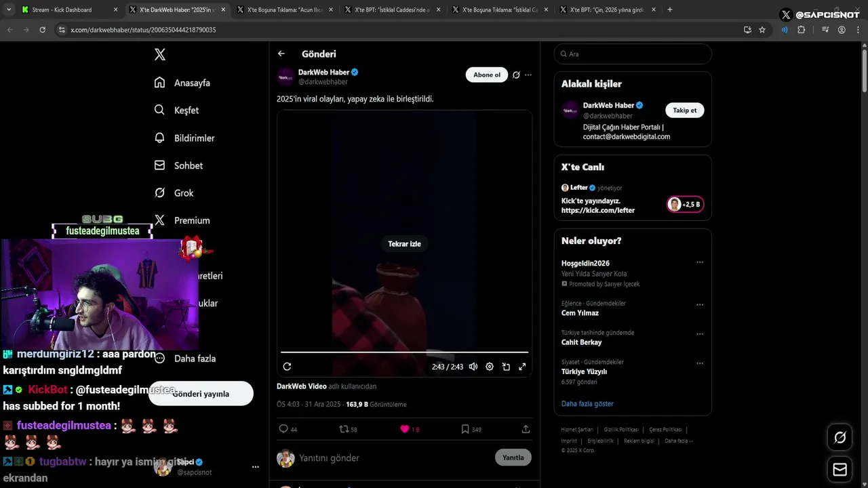Open the Cem Yılmaz trend
This screenshot has height=488, width=868.
click(x=580, y=313)
